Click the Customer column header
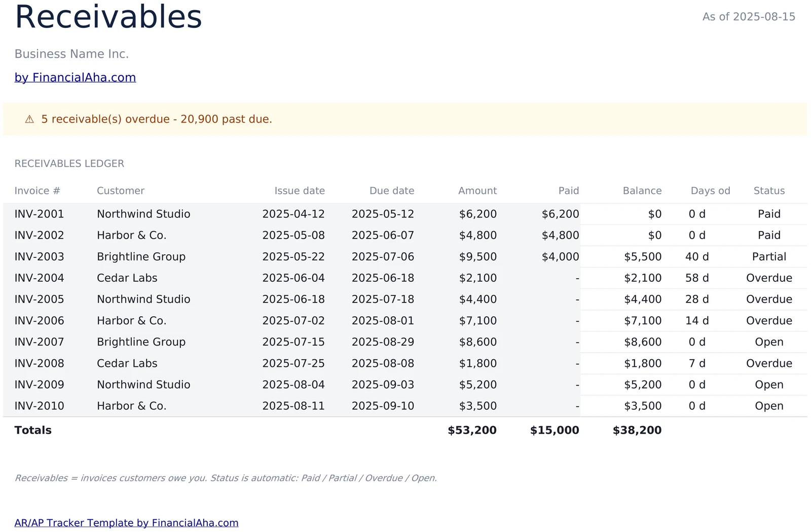This screenshot has height=532, width=811. [121, 191]
